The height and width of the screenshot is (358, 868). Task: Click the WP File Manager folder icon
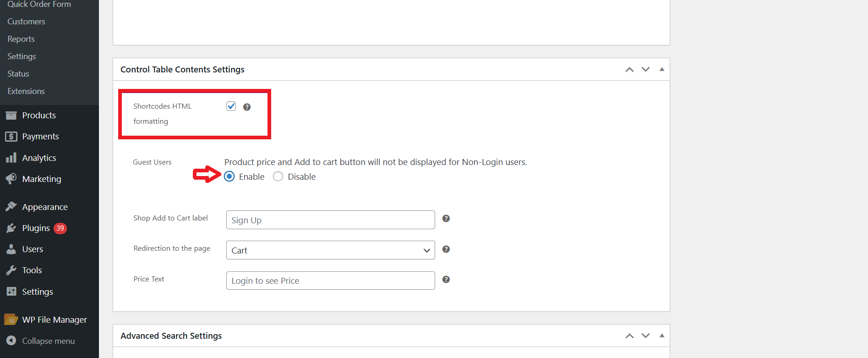(x=11, y=319)
